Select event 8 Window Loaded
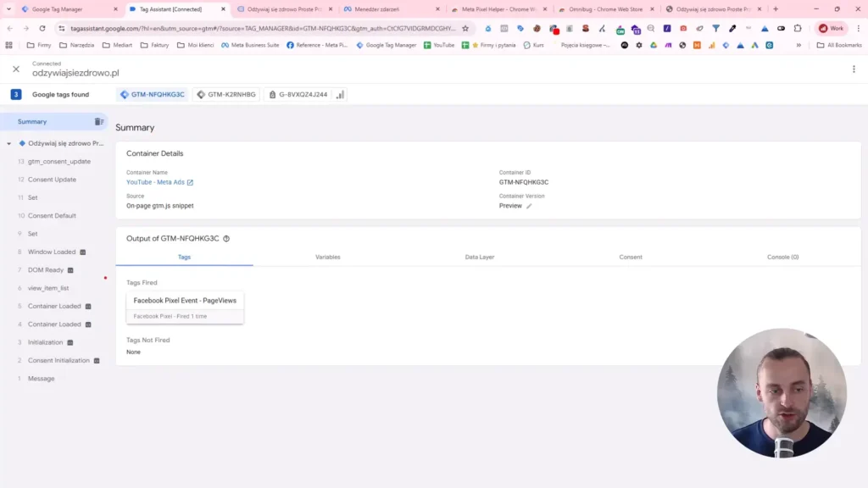The image size is (868, 488). 52,252
